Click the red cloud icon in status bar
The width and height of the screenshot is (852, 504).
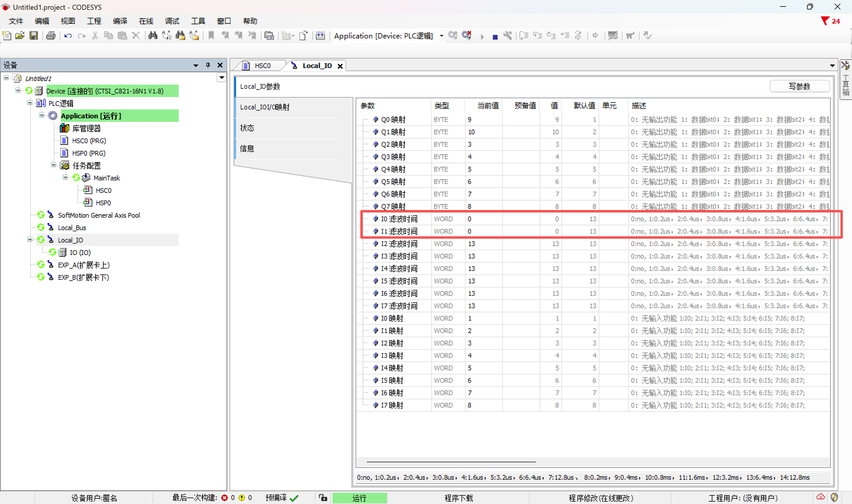[x=821, y=497]
